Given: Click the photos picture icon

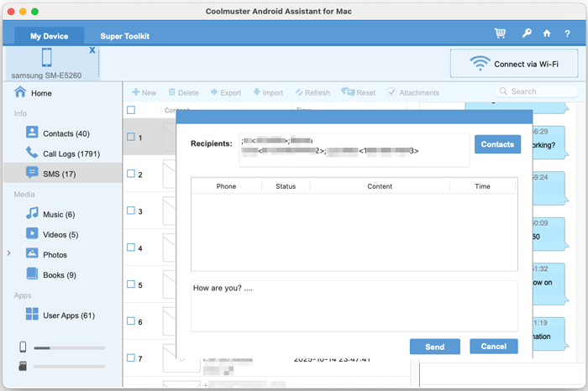Looking at the screenshot, I should click(x=32, y=253).
